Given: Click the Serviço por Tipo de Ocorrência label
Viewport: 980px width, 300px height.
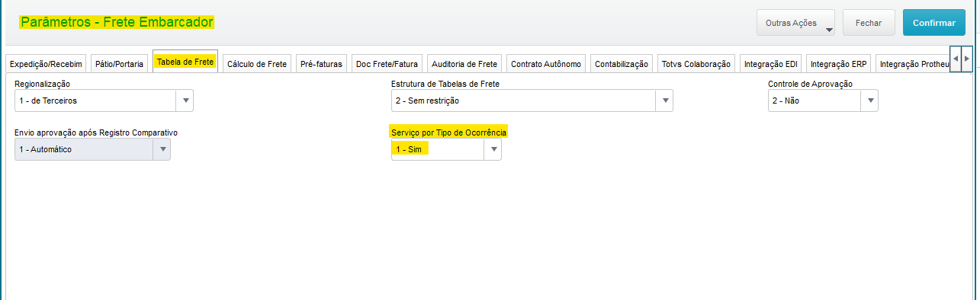Looking at the screenshot, I should click(x=448, y=132).
